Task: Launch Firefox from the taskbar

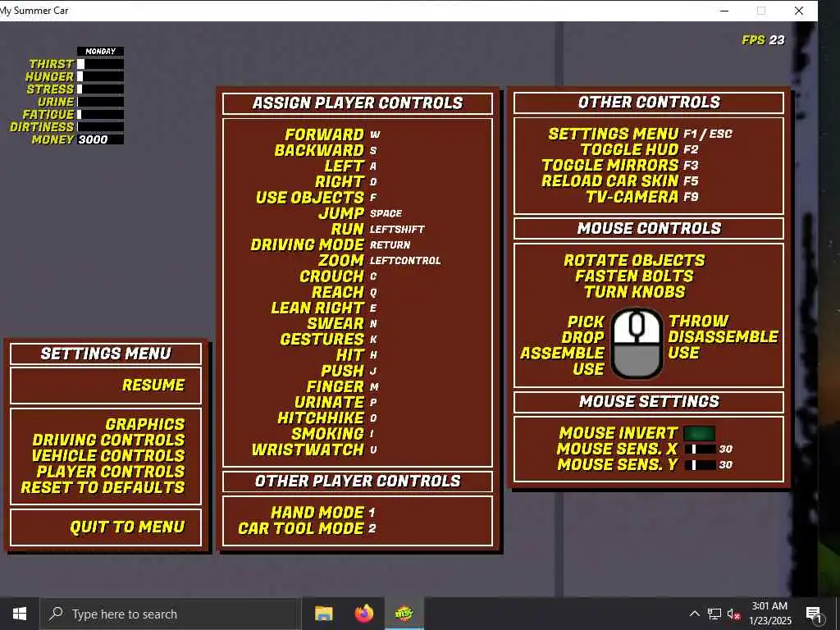Action: click(x=363, y=614)
